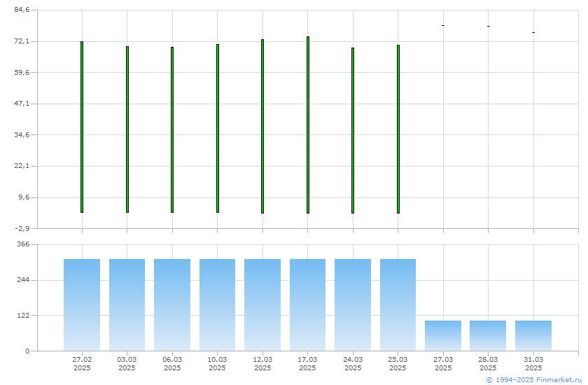The image size is (588, 385).
Task: Click the 27.02 2025 date label
Action: tap(82, 363)
